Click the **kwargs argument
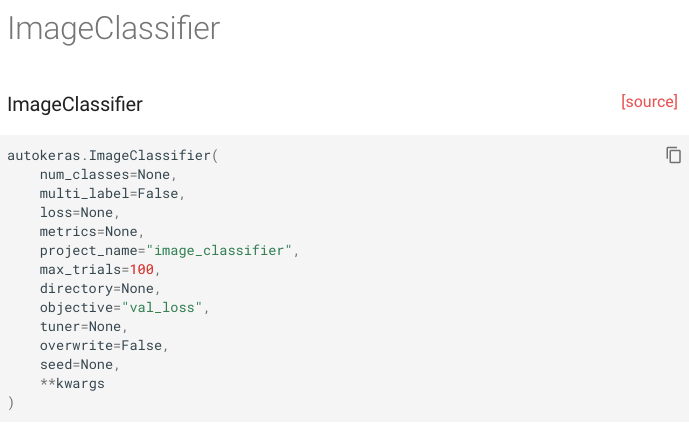Screen dimensions: 689x435 pyautogui.click(x=73, y=384)
